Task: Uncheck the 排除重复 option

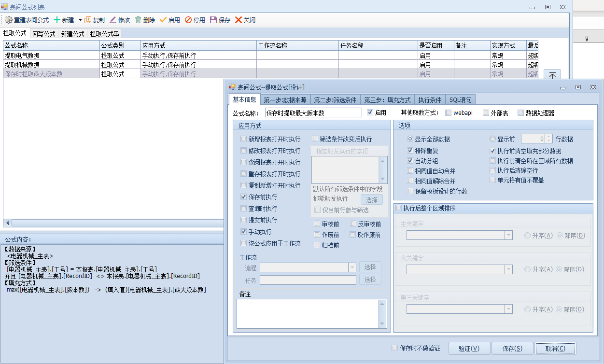Action: coord(410,151)
